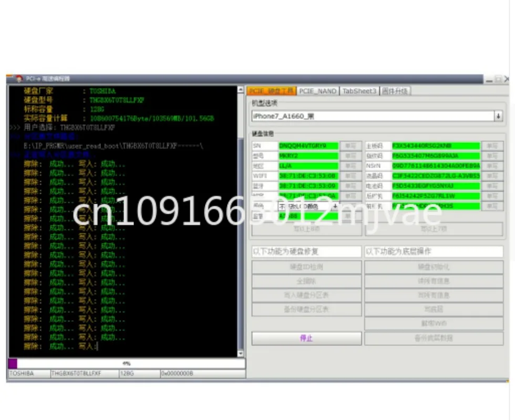
Task: Click the console scrollbar down arrow
Action: pos(241,353)
